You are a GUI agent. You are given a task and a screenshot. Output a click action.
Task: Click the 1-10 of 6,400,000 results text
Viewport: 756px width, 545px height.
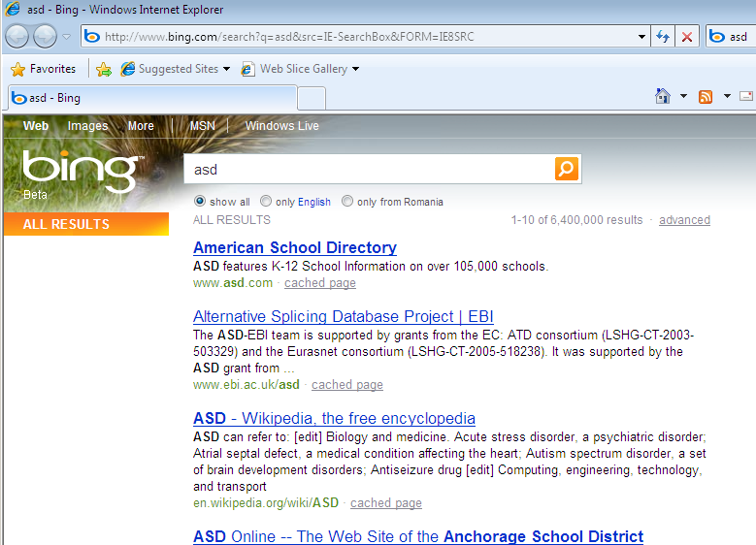click(x=576, y=220)
